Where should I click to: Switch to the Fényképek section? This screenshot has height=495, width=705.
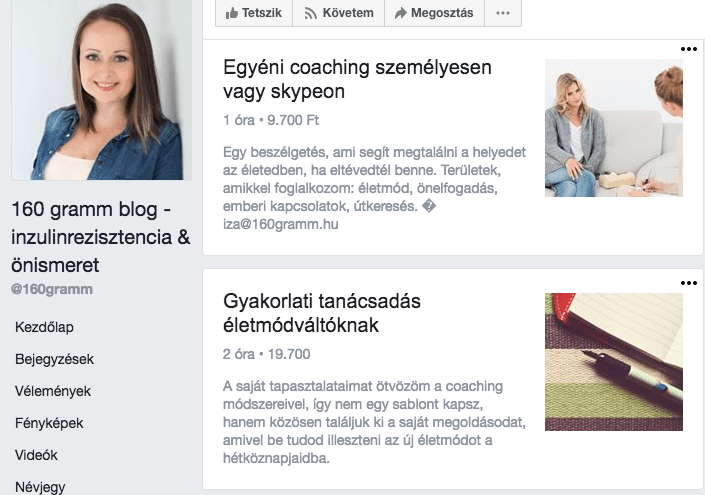49,422
